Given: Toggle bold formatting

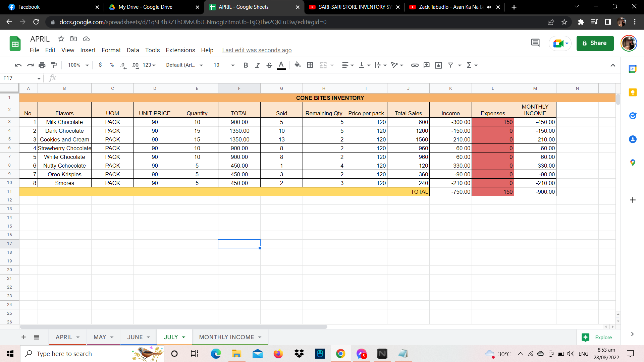Looking at the screenshot, I should pos(246,65).
